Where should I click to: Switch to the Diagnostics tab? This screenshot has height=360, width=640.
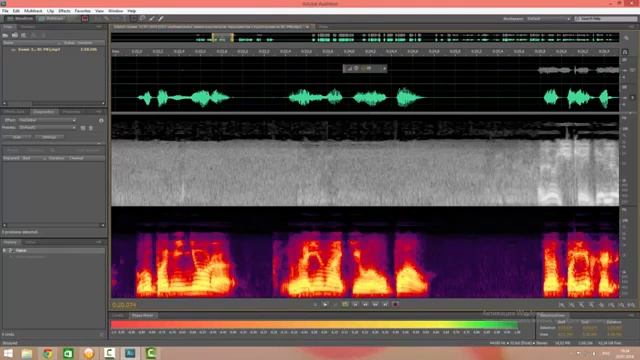point(44,112)
